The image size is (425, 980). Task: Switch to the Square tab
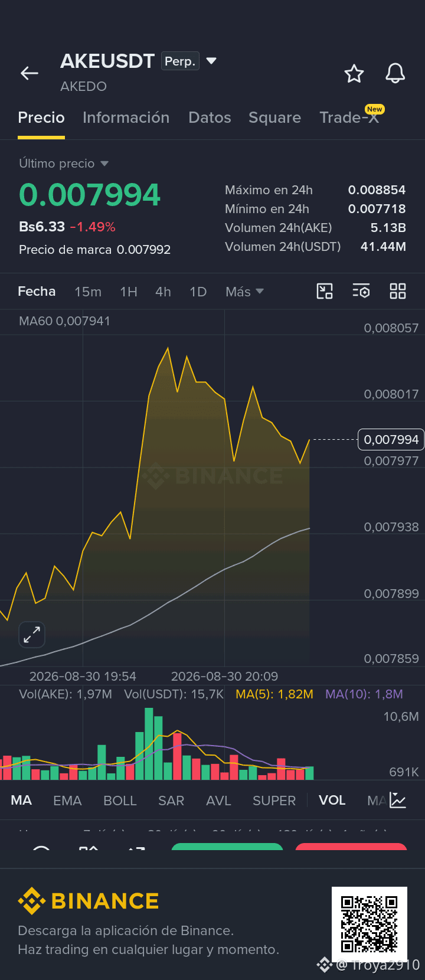point(274,117)
